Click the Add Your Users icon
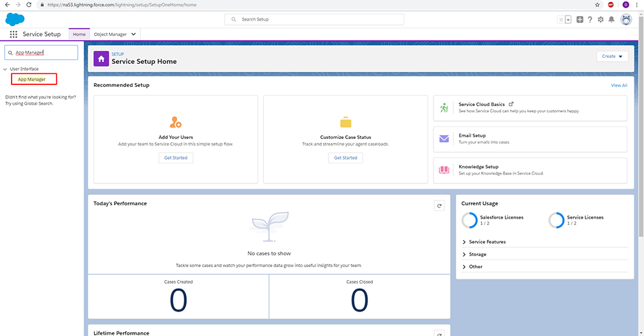644x336 pixels. coord(175,122)
